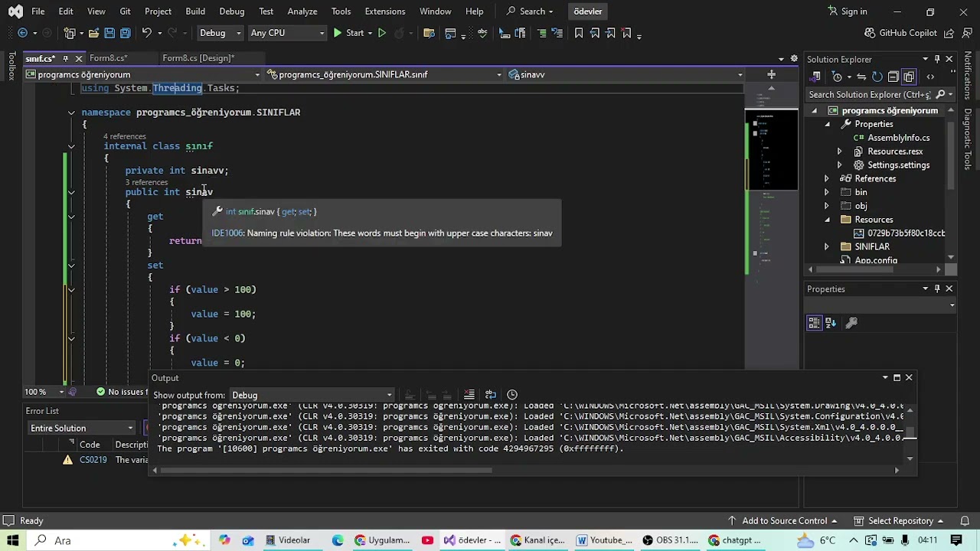Toggle pin on the sınıf.cs tab

click(65, 58)
